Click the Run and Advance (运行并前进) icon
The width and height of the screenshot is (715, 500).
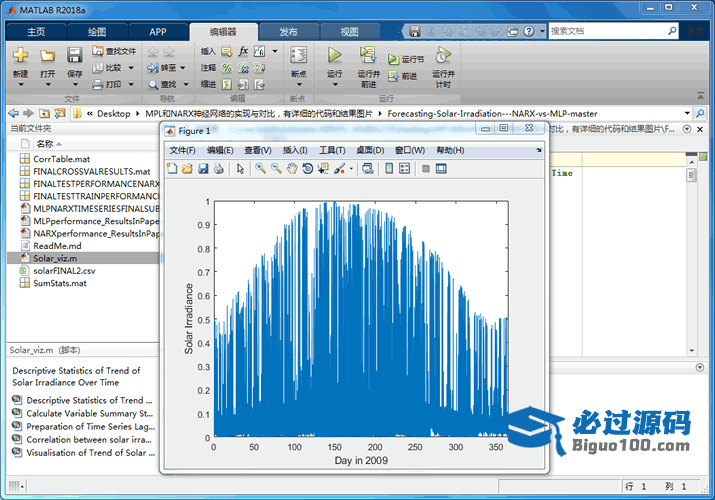(368, 56)
